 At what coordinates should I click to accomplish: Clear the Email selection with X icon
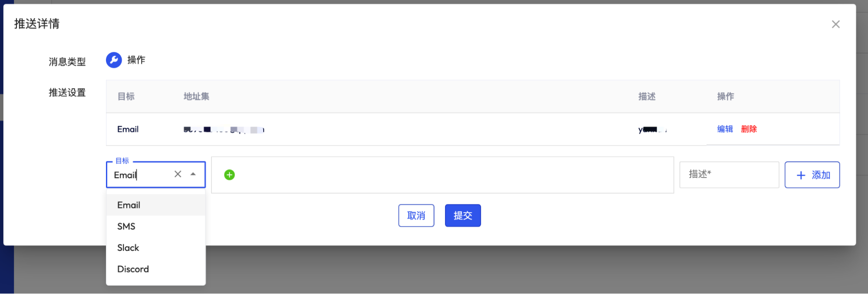(x=178, y=174)
